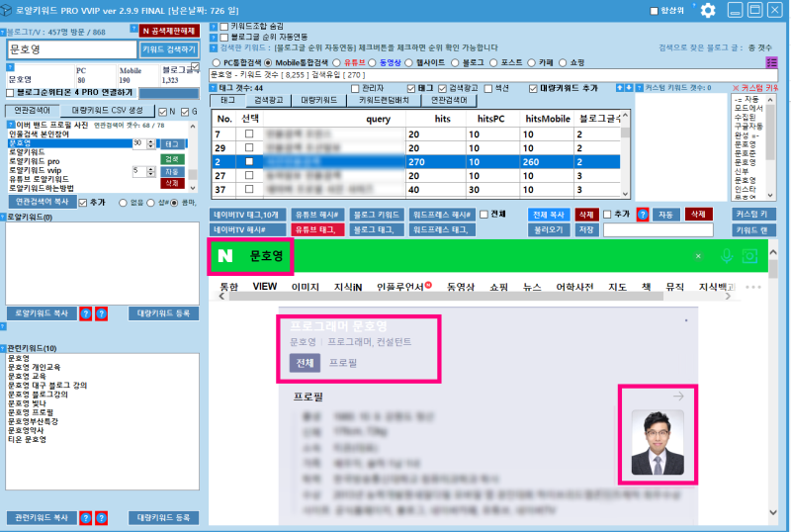Click the blue up arrow beside custom keyword count
The width and height of the screenshot is (791, 532).
[620, 88]
